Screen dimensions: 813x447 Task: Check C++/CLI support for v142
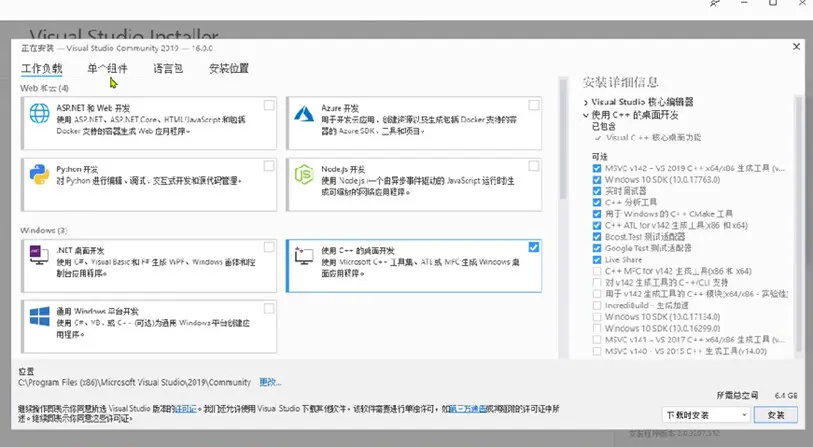[x=597, y=283]
